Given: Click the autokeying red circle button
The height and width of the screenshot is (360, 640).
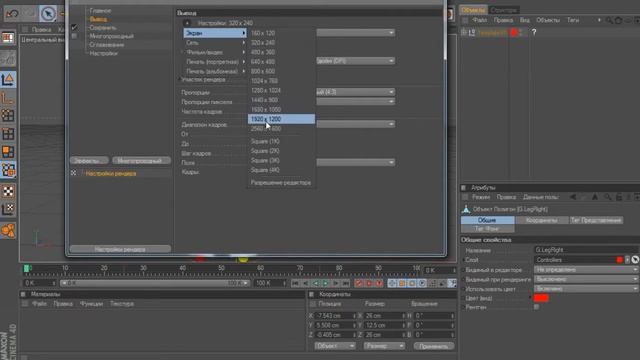Looking at the screenshot, I should pyautogui.click(x=369, y=283).
